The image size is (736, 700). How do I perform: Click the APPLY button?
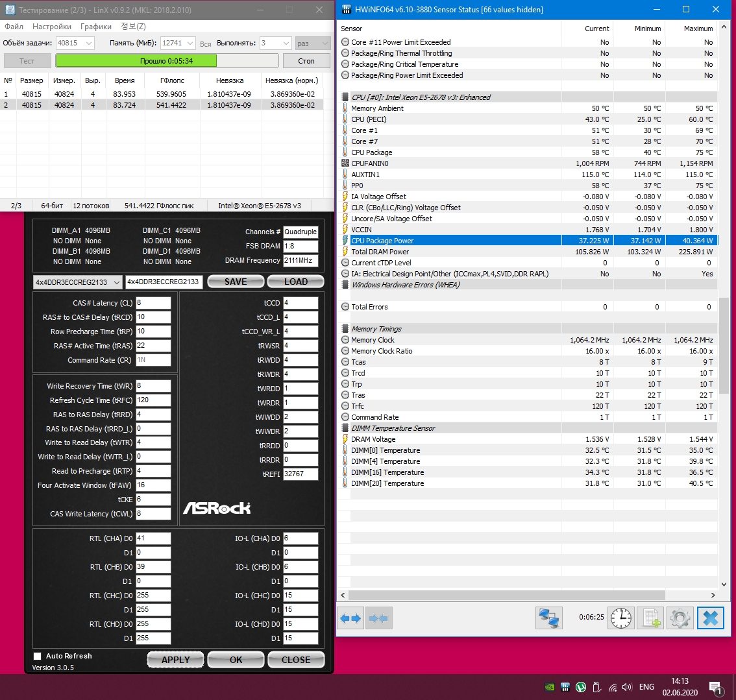point(175,660)
